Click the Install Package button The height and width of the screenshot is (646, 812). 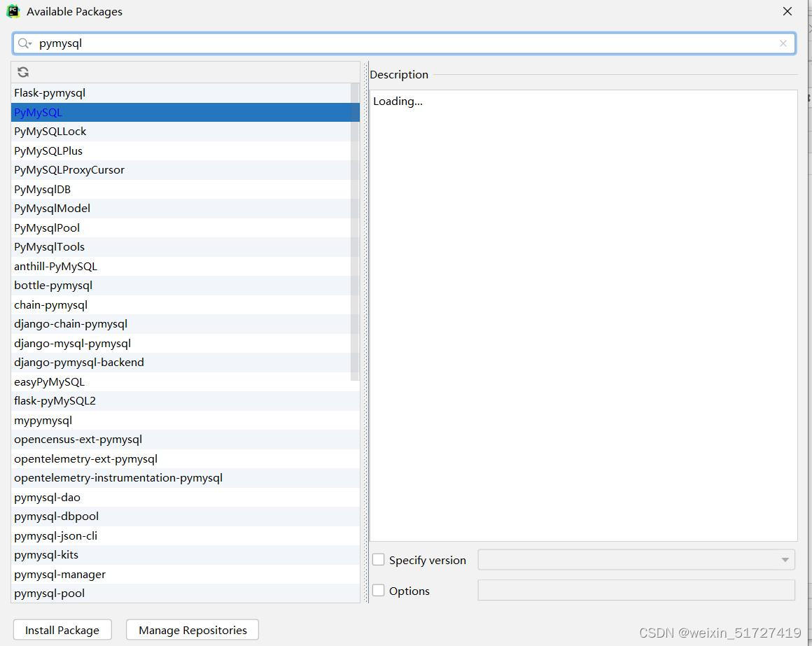point(62,630)
